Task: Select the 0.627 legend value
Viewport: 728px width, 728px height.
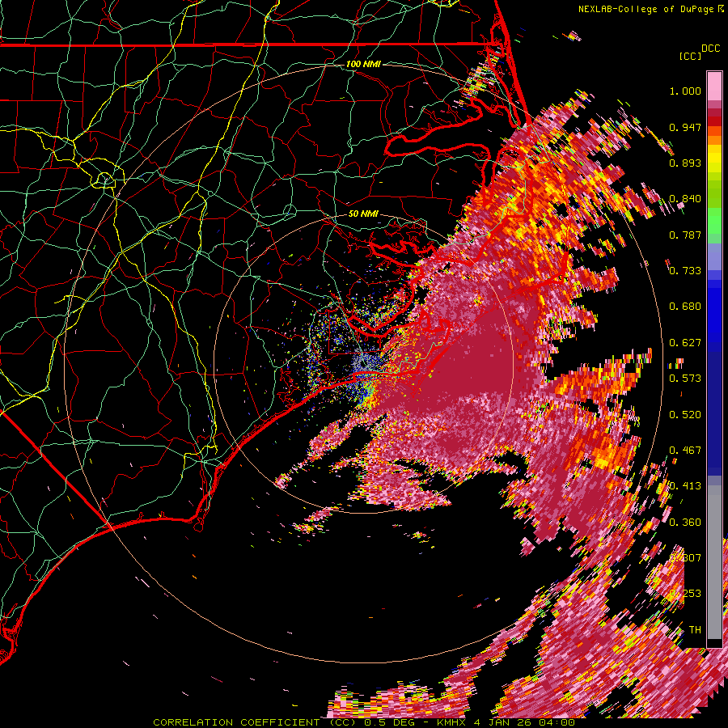Action: pos(685,343)
